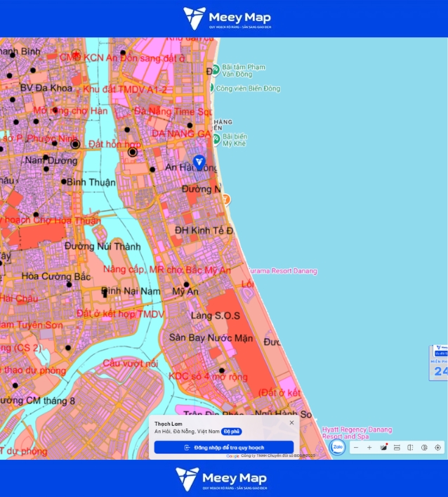Click the Công viên Biển Đông label
The image size is (448, 497).
point(248,89)
